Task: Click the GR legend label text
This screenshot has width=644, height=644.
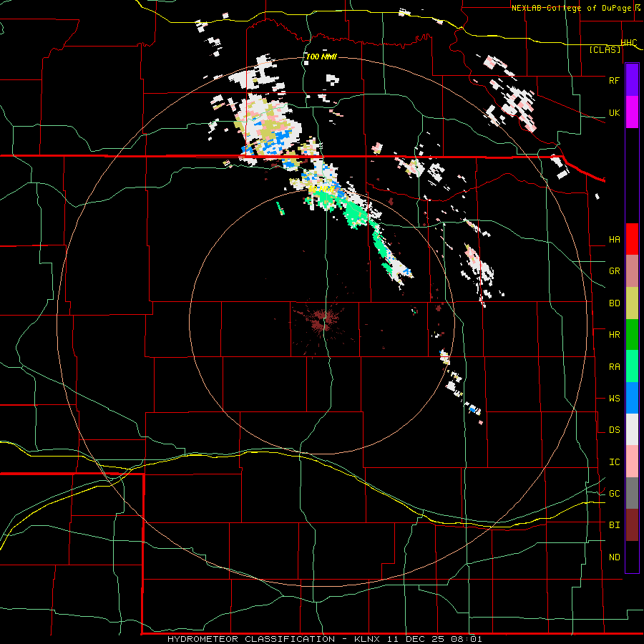Action: pyautogui.click(x=614, y=271)
